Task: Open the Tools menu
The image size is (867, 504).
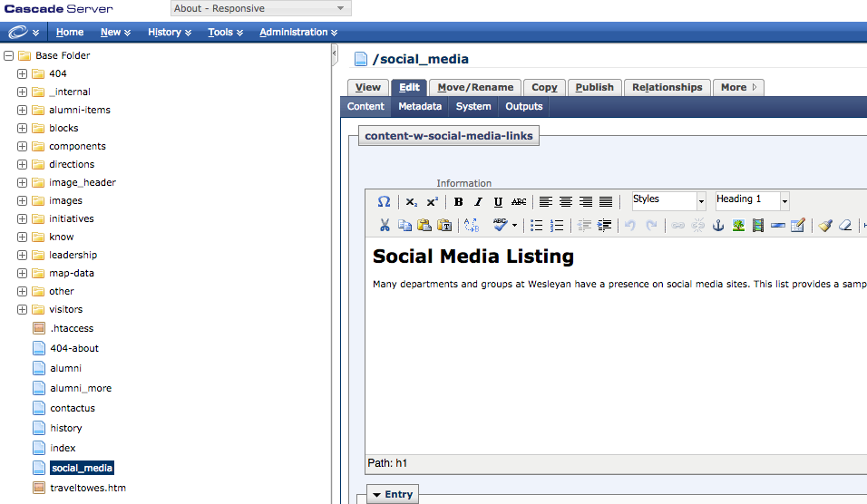Action: click(x=225, y=32)
